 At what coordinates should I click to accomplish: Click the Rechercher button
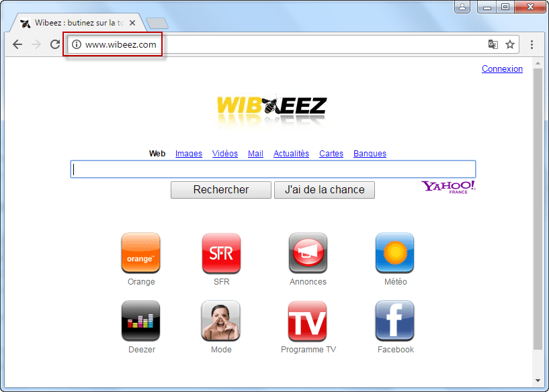pyautogui.click(x=221, y=190)
